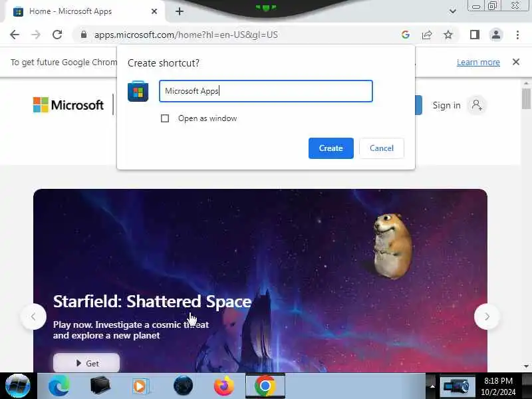Close the Home - Microsoft Apps tab
Viewport: 532px width, 399px height.
coord(154,11)
